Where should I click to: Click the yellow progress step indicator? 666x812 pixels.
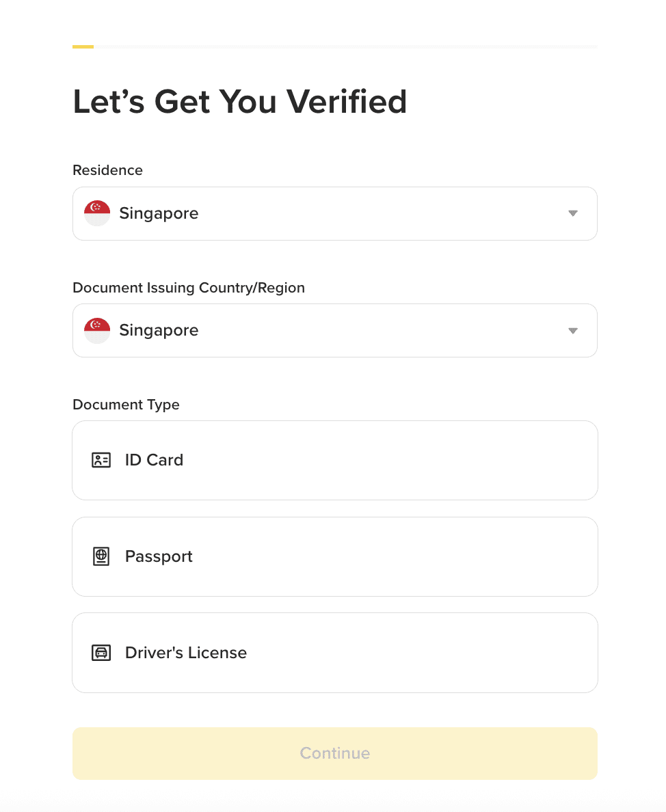point(83,46)
